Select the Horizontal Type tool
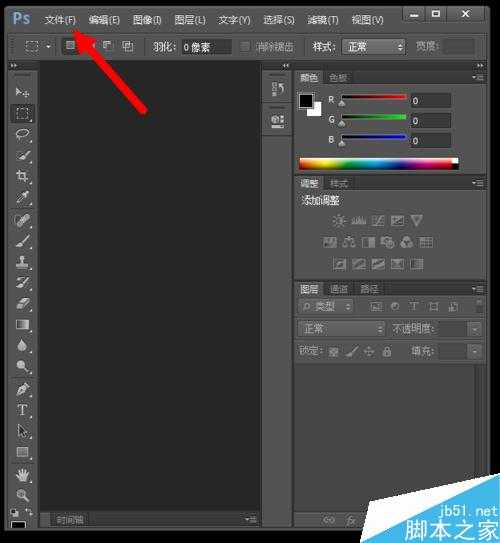Viewport: 500px width, 543px height. (x=23, y=410)
